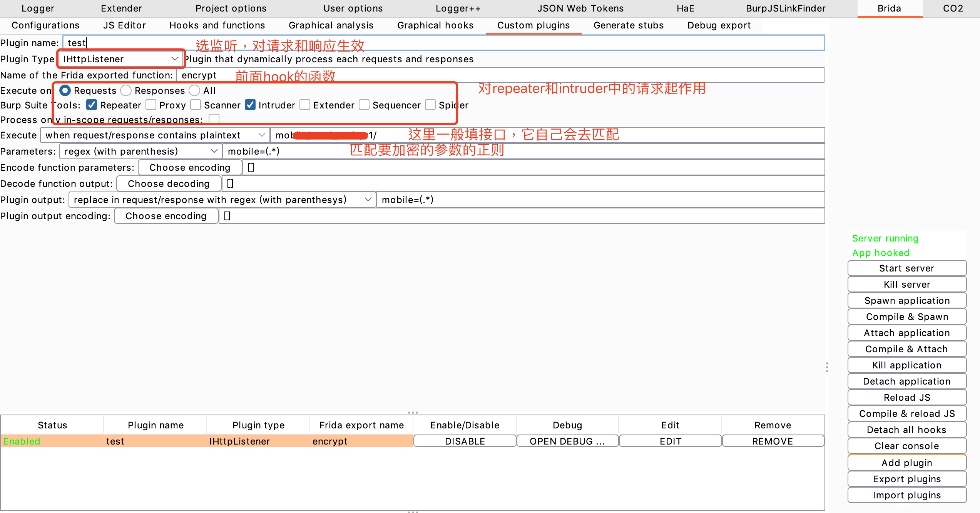Expand the Execute condition dropdown

155,135
